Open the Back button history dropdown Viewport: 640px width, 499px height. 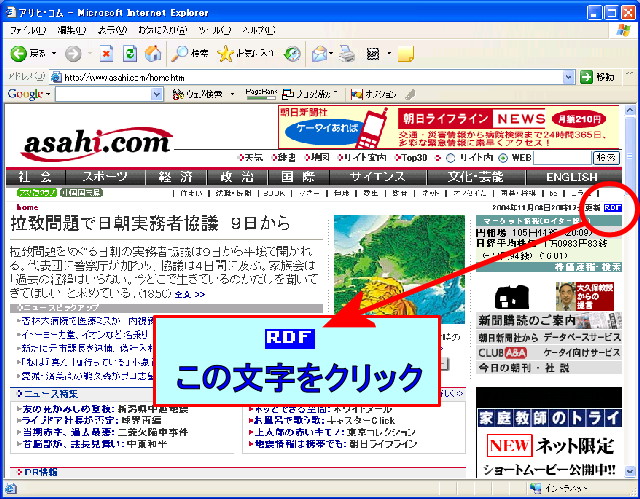coord(54,53)
